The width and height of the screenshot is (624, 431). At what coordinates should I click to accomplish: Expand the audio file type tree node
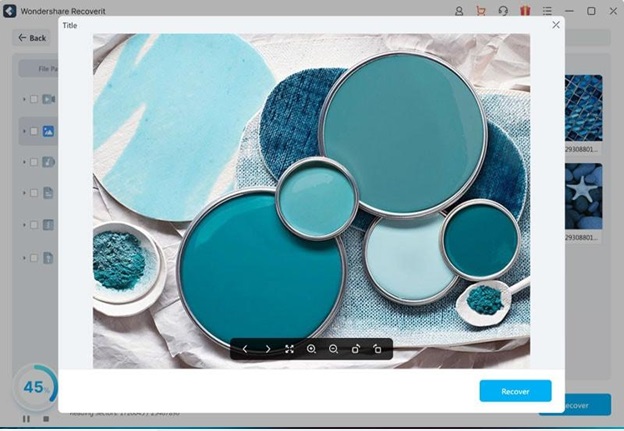click(x=24, y=162)
